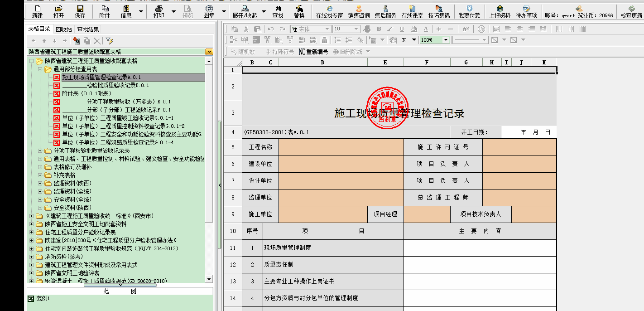Click the 保存 (Save) toolbar icon
Image resolution: width=644 pixels, height=311 pixels.
(x=80, y=11)
